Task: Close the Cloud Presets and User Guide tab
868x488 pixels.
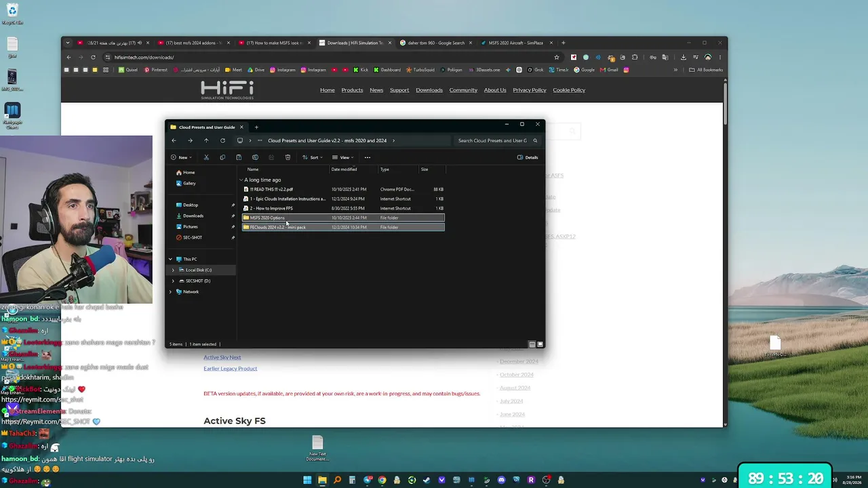Action: [241, 127]
